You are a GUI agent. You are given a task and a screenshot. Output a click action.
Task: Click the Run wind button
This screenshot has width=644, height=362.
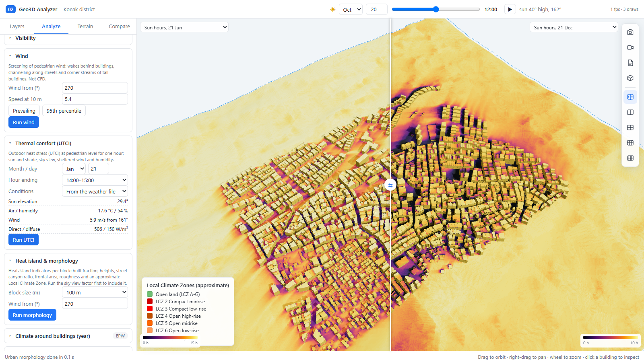point(24,122)
